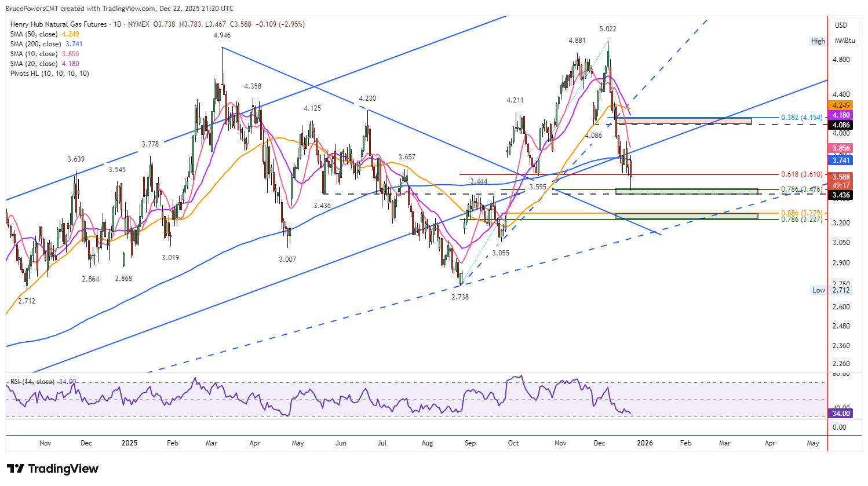Select the 0.382 (4.154) Fibonacci label
This screenshot has height=486, width=868.
click(801, 118)
